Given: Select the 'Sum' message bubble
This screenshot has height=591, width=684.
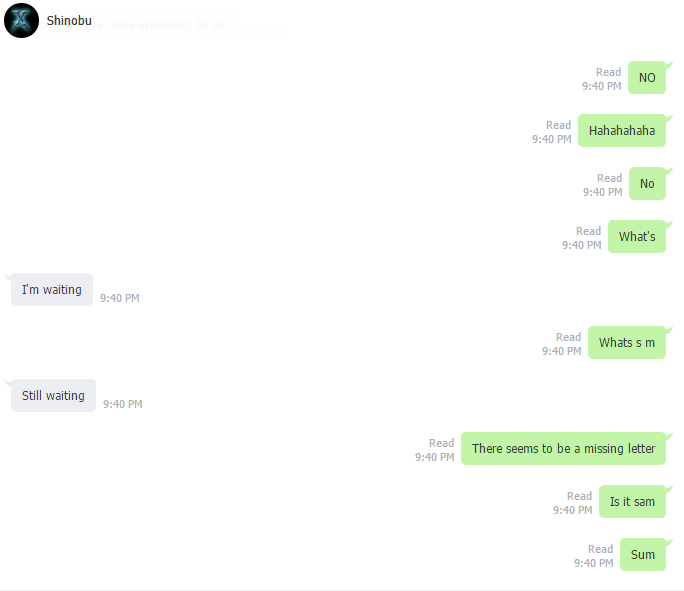Looking at the screenshot, I should (643, 554).
